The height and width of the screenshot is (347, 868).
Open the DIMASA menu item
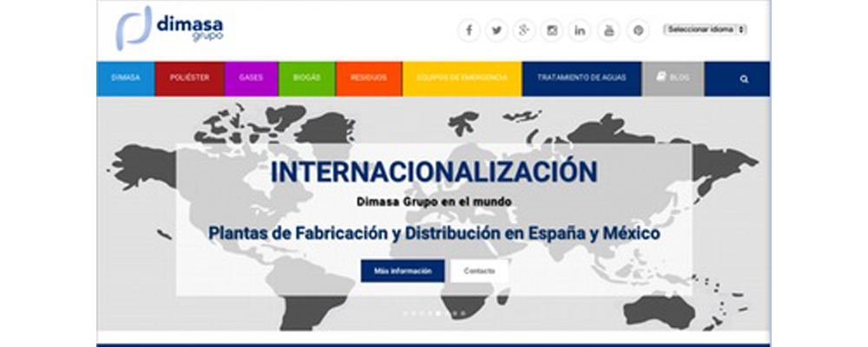click(126, 78)
